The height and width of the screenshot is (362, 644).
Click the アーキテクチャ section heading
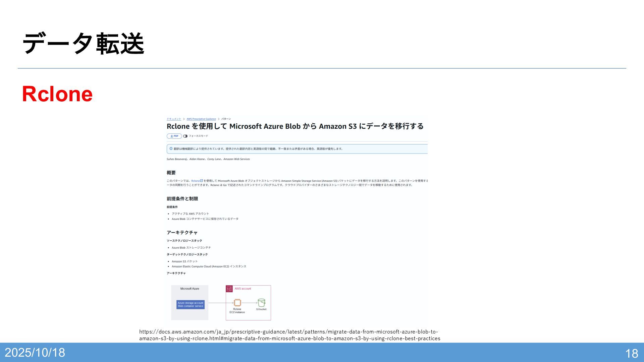[x=182, y=232]
